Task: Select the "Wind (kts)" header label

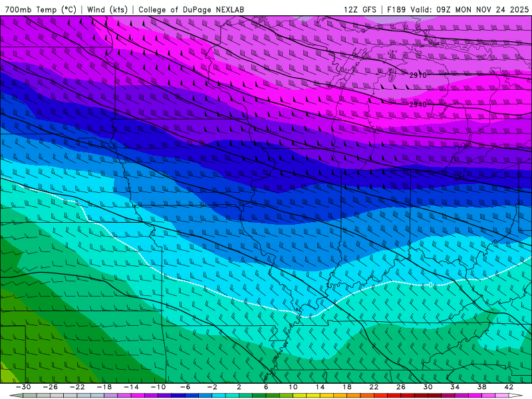Action: (107, 9)
